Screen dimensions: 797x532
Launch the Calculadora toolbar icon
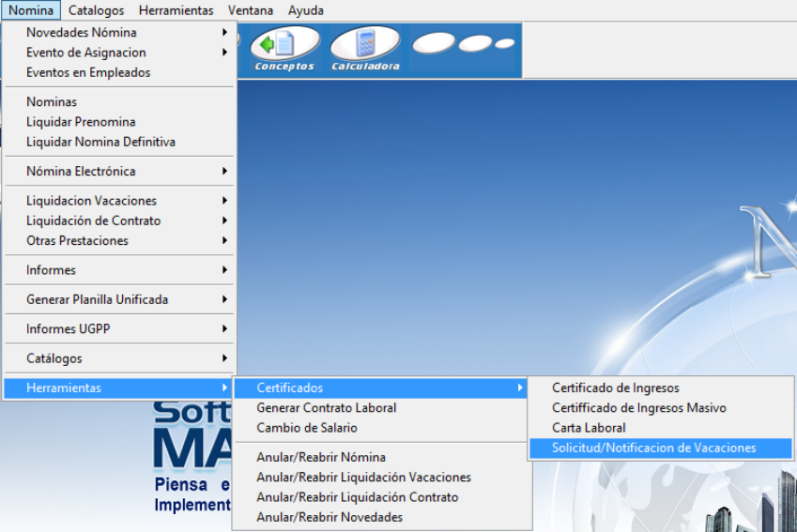click(365, 50)
